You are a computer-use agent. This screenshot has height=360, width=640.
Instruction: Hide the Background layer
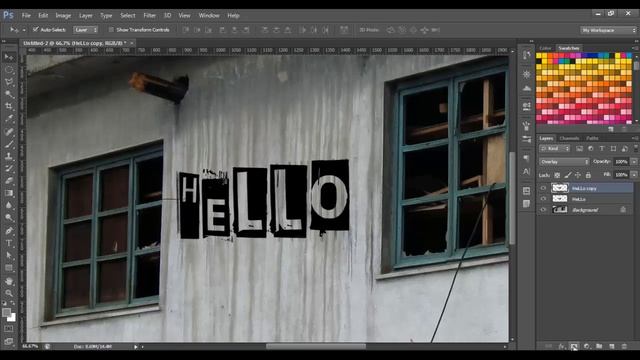543,210
